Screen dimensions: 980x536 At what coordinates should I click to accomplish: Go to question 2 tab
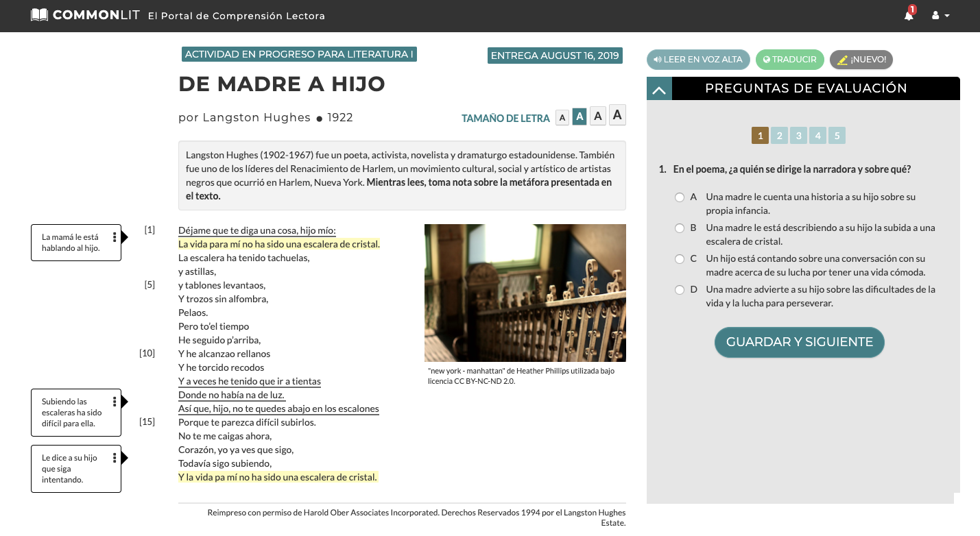[779, 136]
